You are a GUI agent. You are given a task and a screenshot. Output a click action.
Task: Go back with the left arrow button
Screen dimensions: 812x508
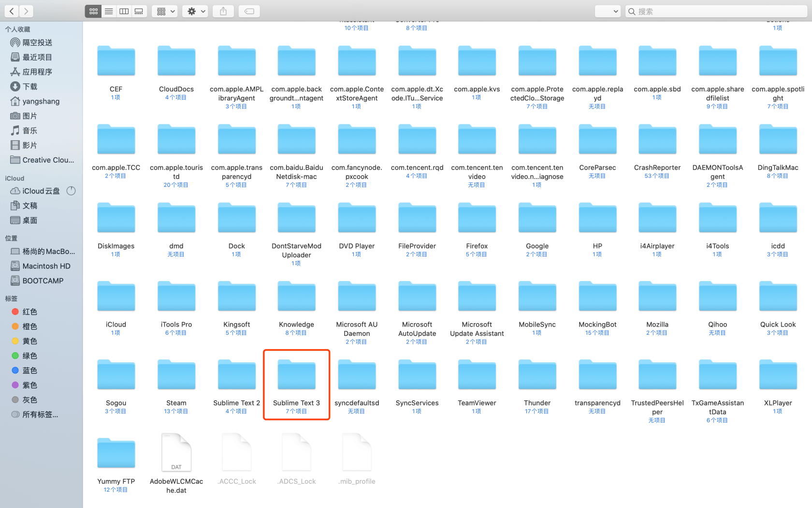click(12, 11)
